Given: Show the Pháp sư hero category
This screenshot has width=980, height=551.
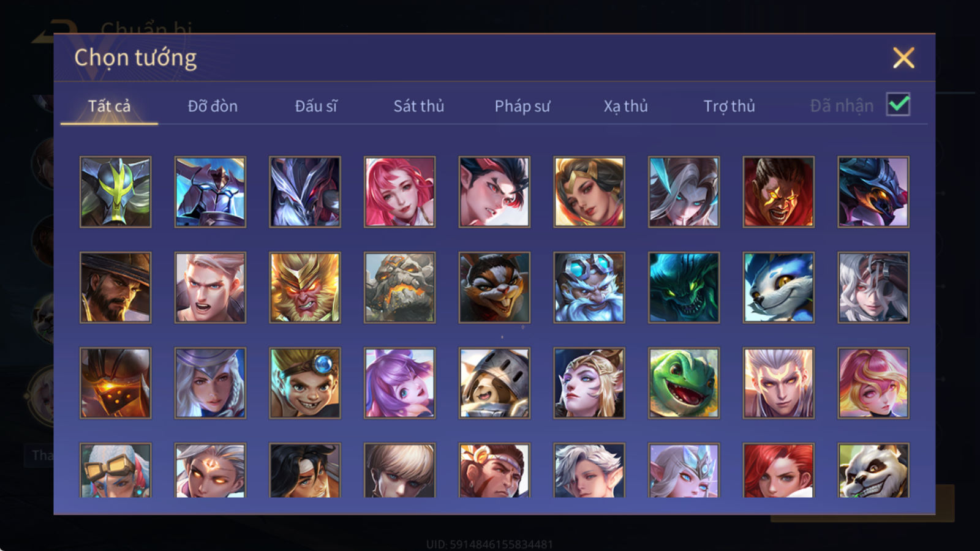Looking at the screenshot, I should point(522,106).
